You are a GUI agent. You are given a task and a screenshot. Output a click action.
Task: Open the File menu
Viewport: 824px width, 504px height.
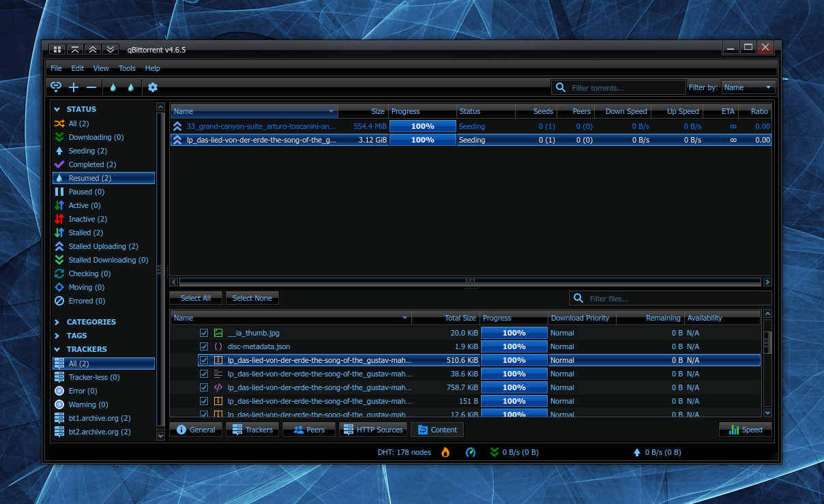(x=56, y=68)
